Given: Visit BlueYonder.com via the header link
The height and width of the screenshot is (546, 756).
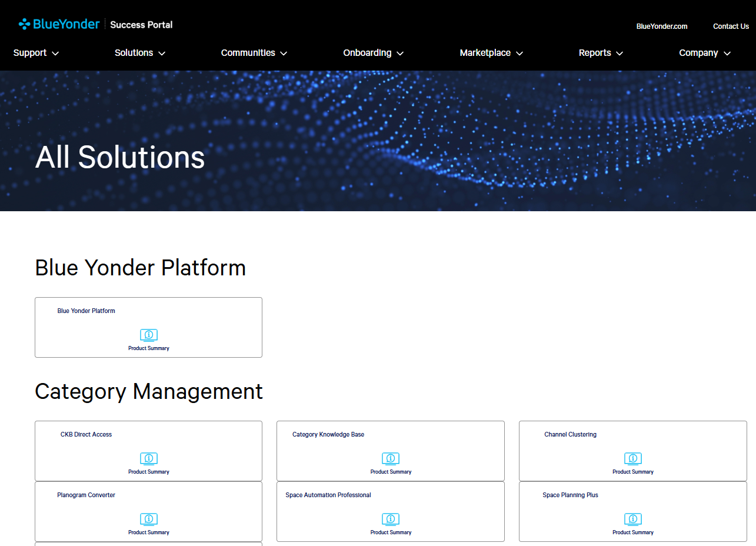Looking at the screenshot, I should point(661,26).
